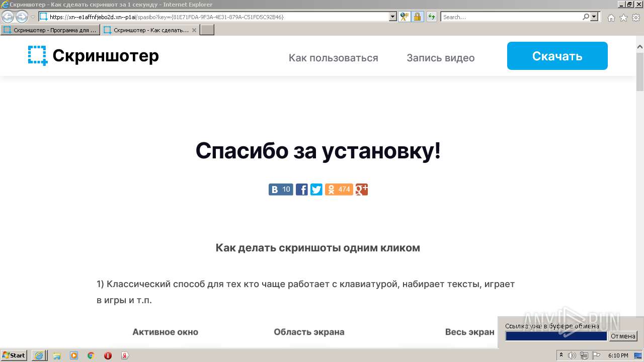Open a new blank tab

207,30
